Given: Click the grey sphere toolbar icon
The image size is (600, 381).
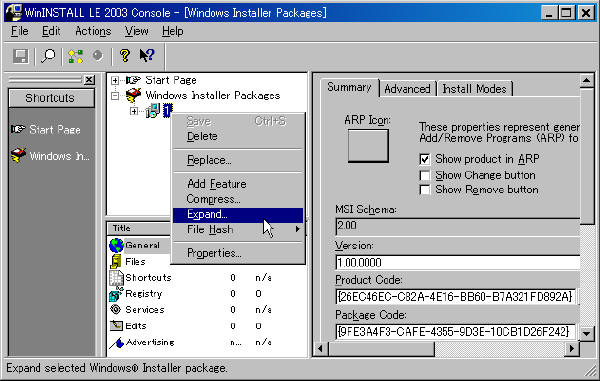Looking at the screenshot, I should pyautogui.click(x=98, y=56).
